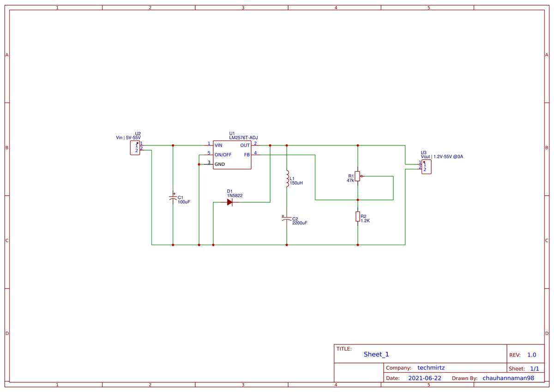
Task: Click the 'C2' designator text
Action: (x=295, y=218)
